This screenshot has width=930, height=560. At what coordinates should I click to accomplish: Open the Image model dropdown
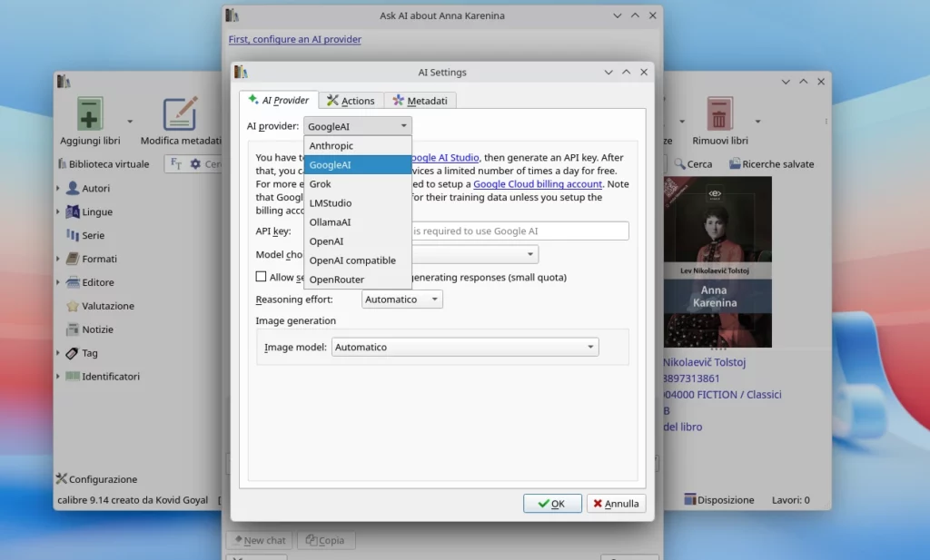[x=465, y=348]
